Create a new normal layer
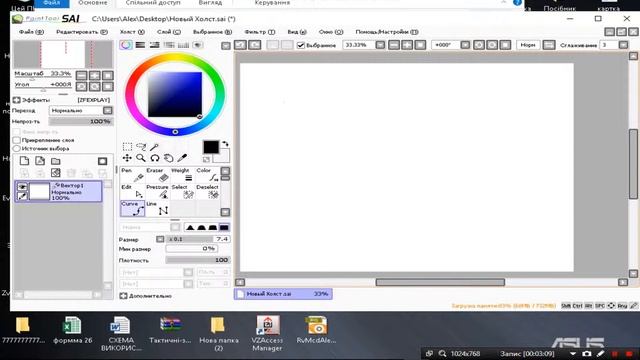Viewport: 640px width, 360px height. pos(24,161)
